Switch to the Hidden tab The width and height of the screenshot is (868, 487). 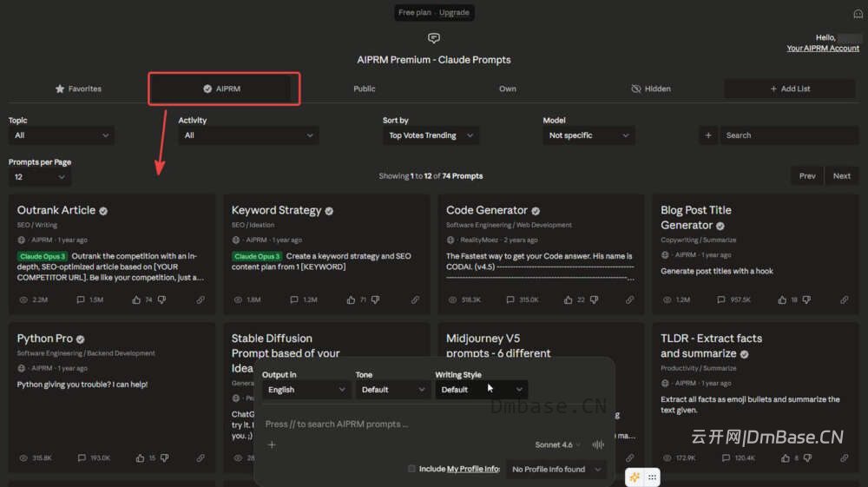tap(650, 89)
